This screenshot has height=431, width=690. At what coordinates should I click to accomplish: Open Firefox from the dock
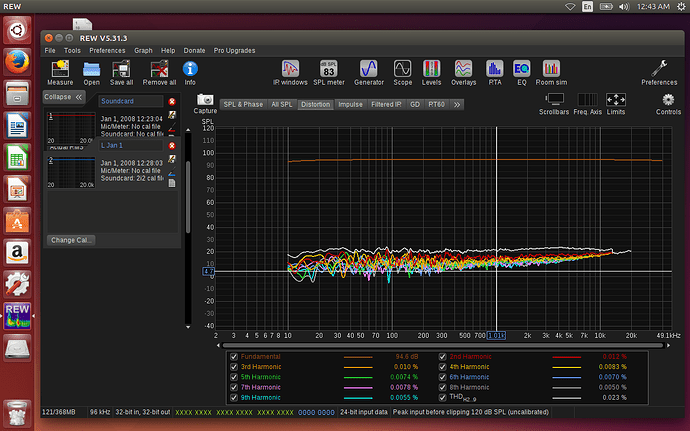(x=17, y=62)
